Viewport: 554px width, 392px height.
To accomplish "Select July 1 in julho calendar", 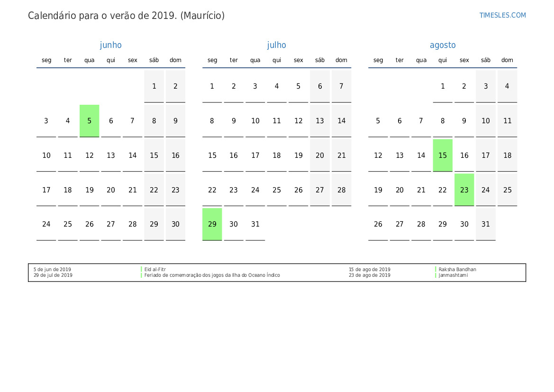I will (x=212, y=87).
